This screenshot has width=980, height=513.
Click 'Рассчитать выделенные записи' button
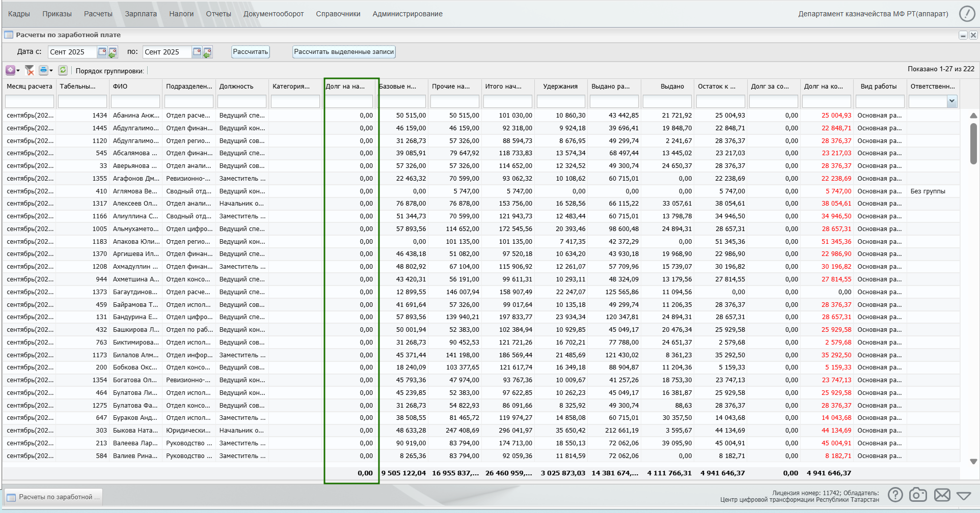click(344, 52)
